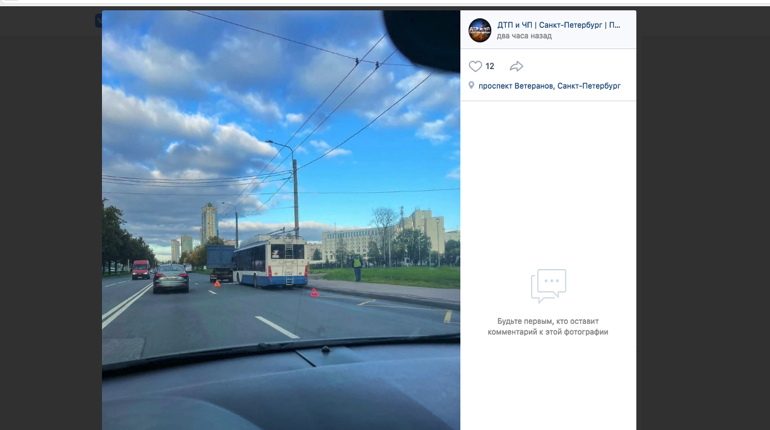Click the tall tower building in the photo

(209, 223)
